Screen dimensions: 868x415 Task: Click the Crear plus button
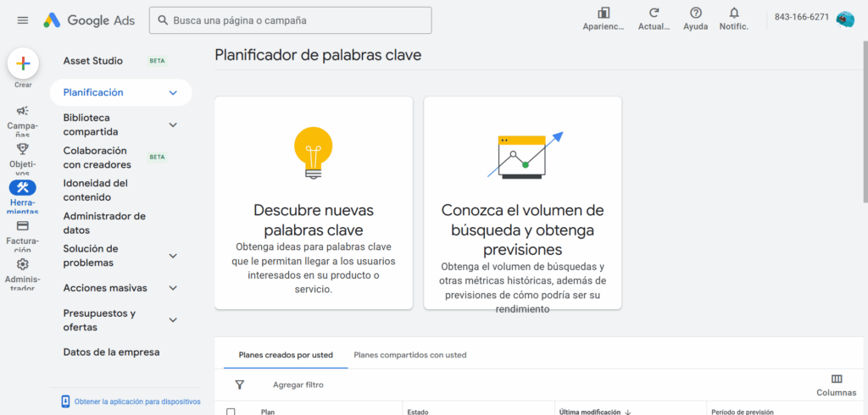(23, 64)
